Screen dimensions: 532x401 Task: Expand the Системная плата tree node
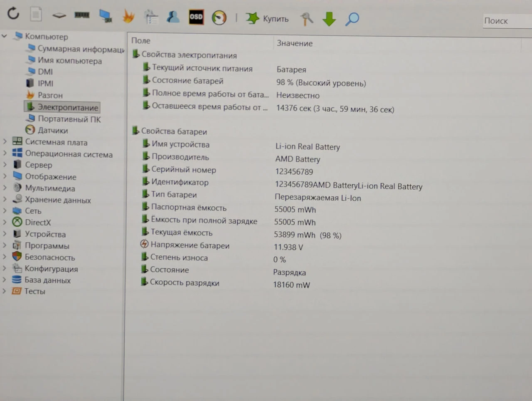click(x=5, y=142)
